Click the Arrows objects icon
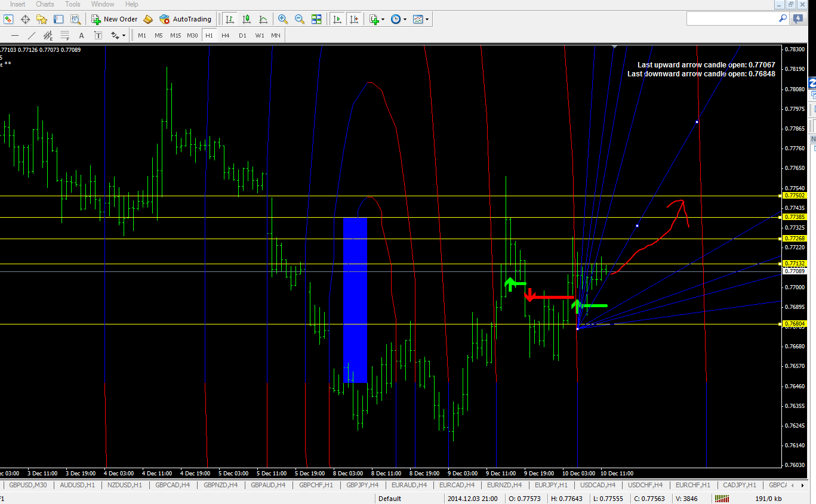Screen dimensions: 816x504 click(x=115, y=35)
